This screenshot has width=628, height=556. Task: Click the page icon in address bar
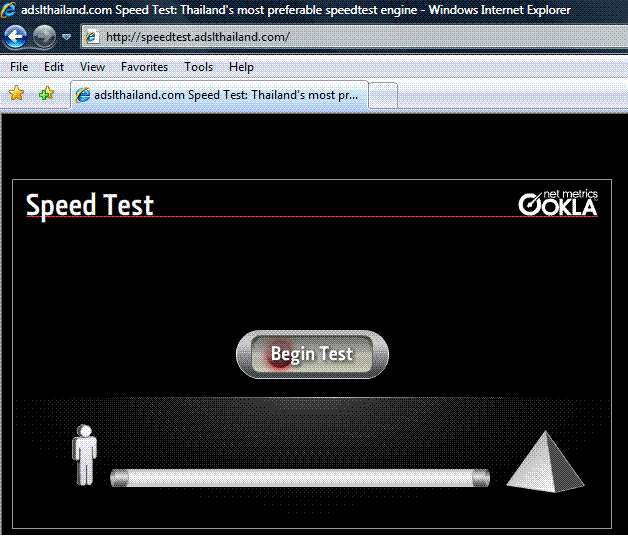point(92,37)
